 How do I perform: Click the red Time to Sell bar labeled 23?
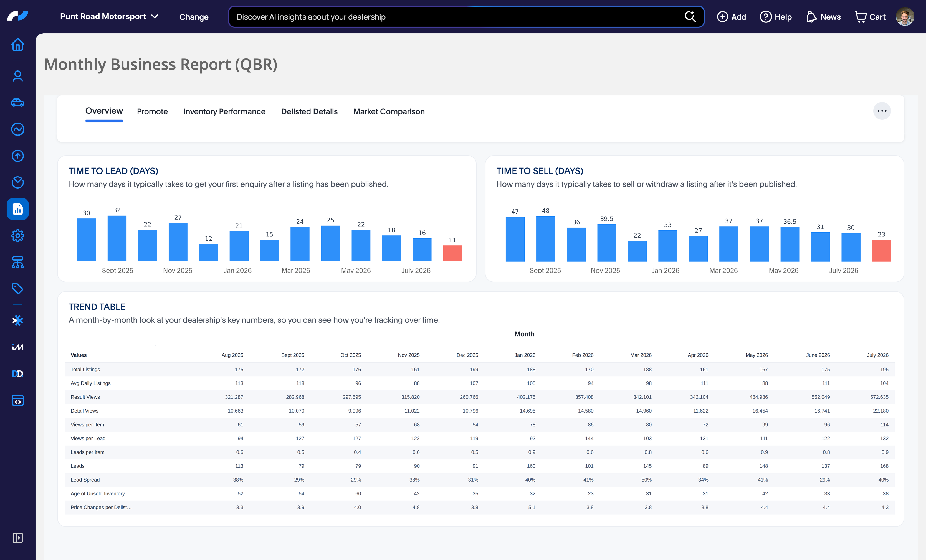(881, 251)
